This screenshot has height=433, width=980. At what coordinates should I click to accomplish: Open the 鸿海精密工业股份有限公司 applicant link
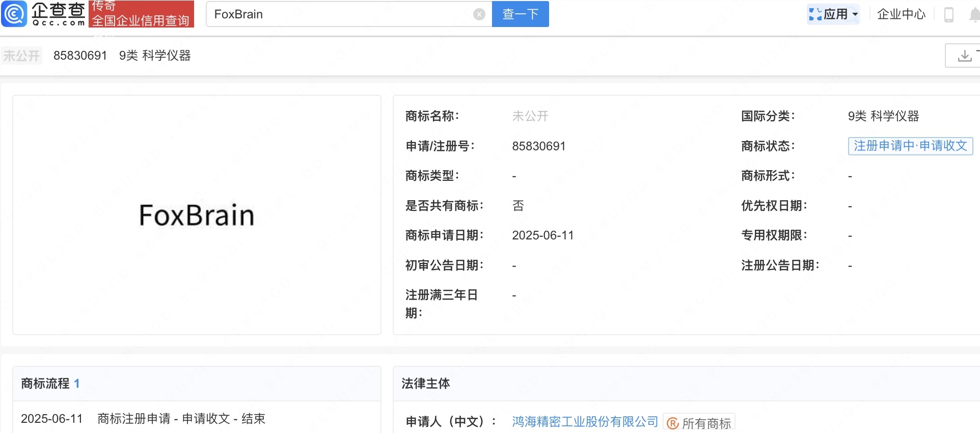tap(585, 422)
